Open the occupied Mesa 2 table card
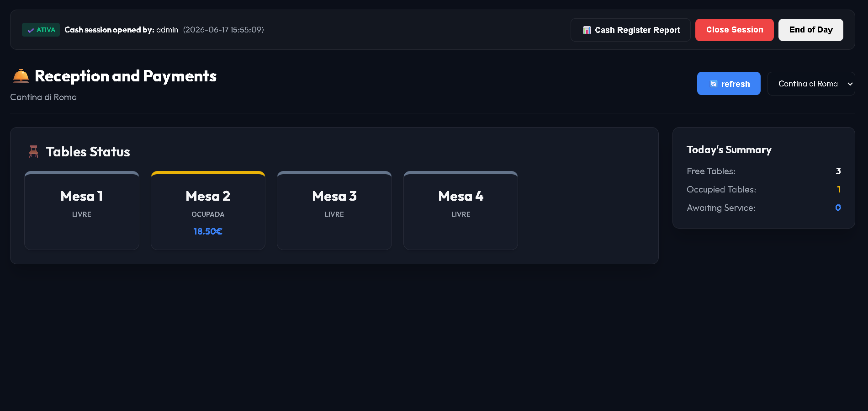 [x=208, y=210]
